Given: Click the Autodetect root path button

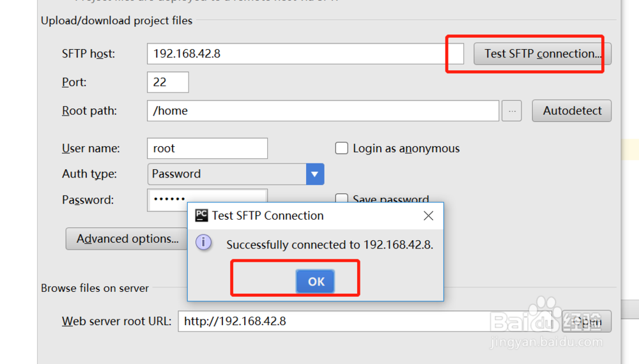Looking at the screenshot, I should coord(572,110).
